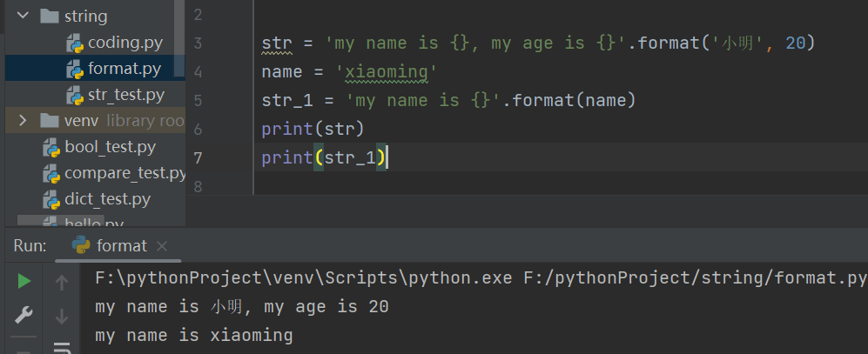Click the print(str) line in editor
868x354 pixels.
pyautogui.click(x=312, y=130)
